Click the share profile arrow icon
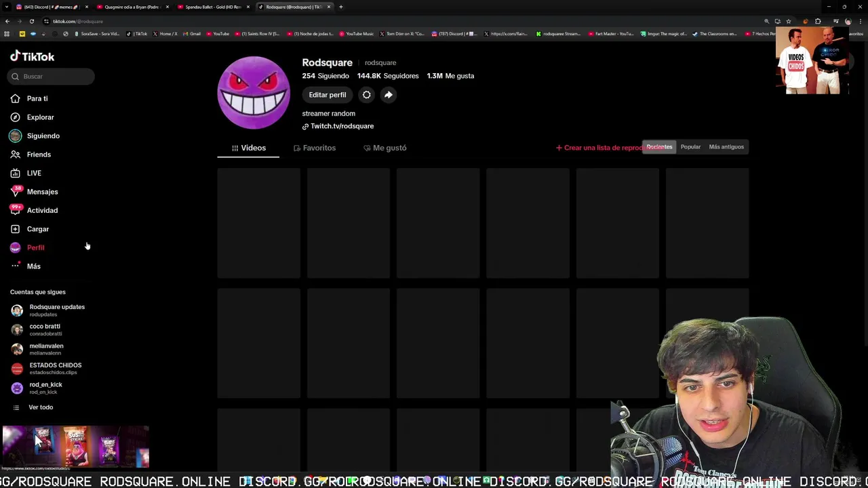 coord(388,95)
